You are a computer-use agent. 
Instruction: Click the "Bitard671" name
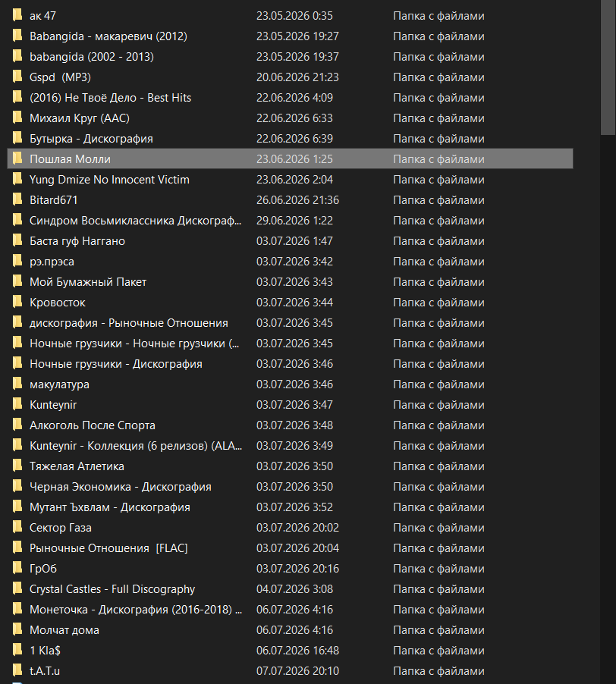[54, 200]
